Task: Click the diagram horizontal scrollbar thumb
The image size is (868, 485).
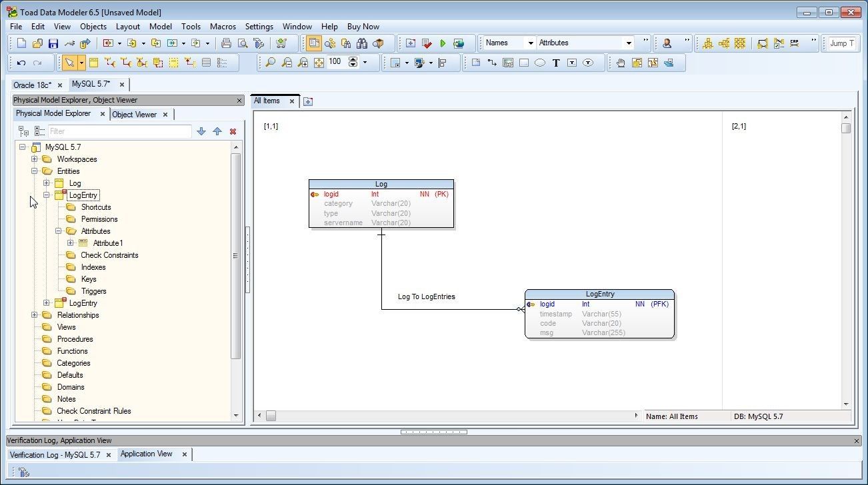Action: click(271, 416)
